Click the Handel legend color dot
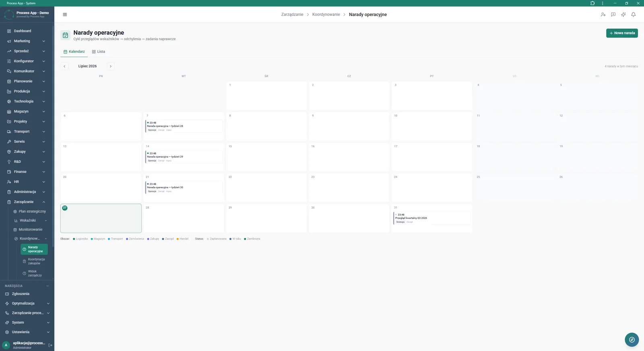Image resolution: width=644 pixels, height=351 pixels. point(178,239)
